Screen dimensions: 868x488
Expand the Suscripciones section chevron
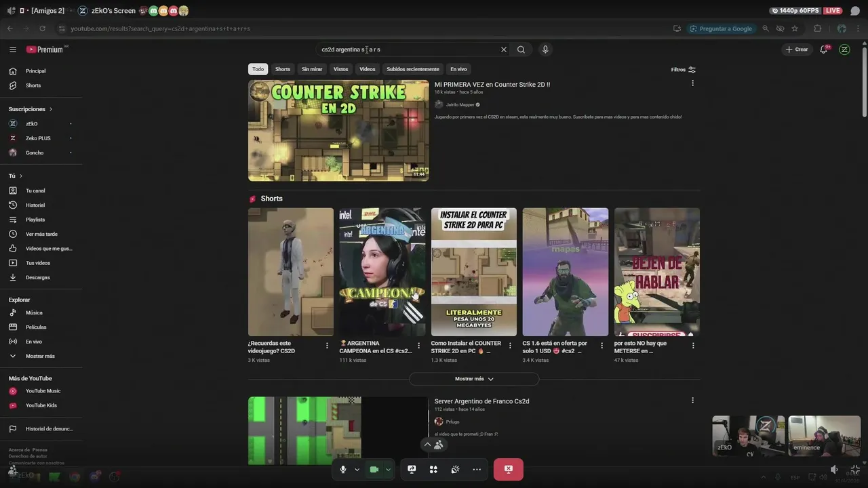[50, 109]
